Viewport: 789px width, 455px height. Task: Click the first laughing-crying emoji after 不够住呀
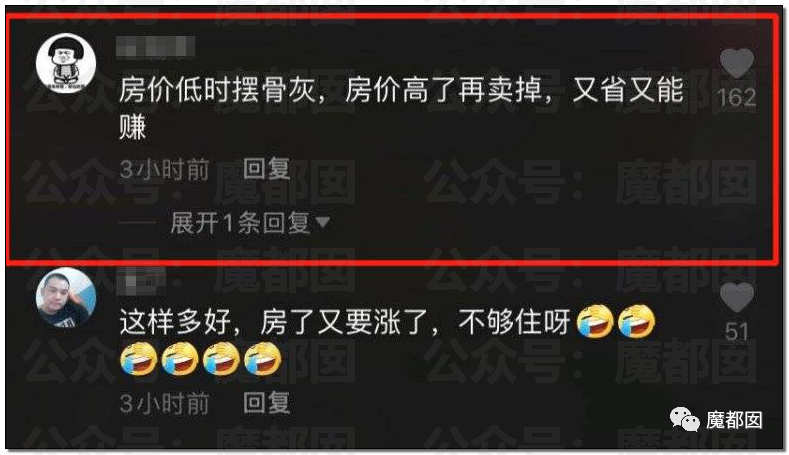[x=595, y=321]
